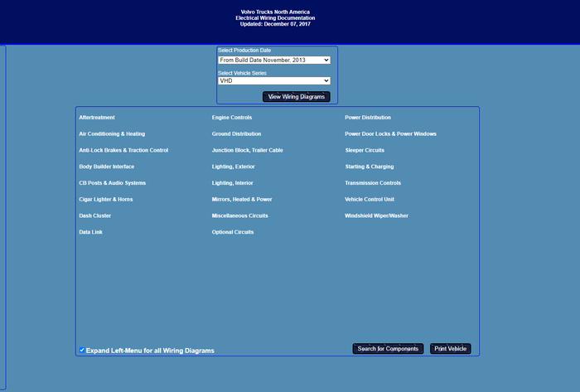
Task: Open the Engine Controls link
Action: [231, 118]
